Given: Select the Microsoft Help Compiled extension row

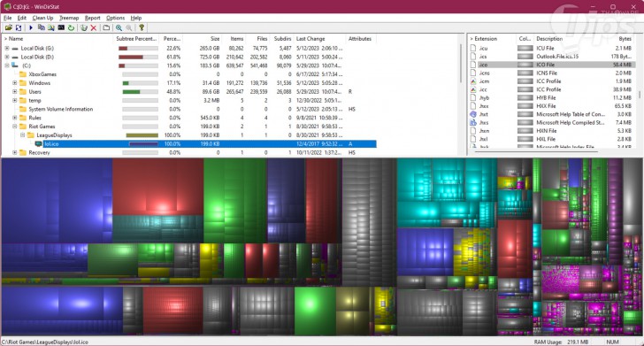Looking at the screenshot, I should click(x=552, y=122).
